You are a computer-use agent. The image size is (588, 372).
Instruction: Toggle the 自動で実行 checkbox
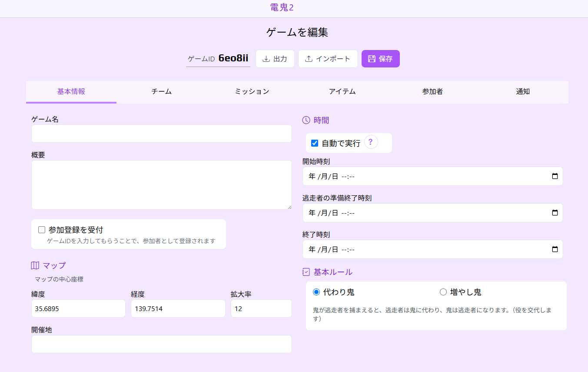point(315,143)
